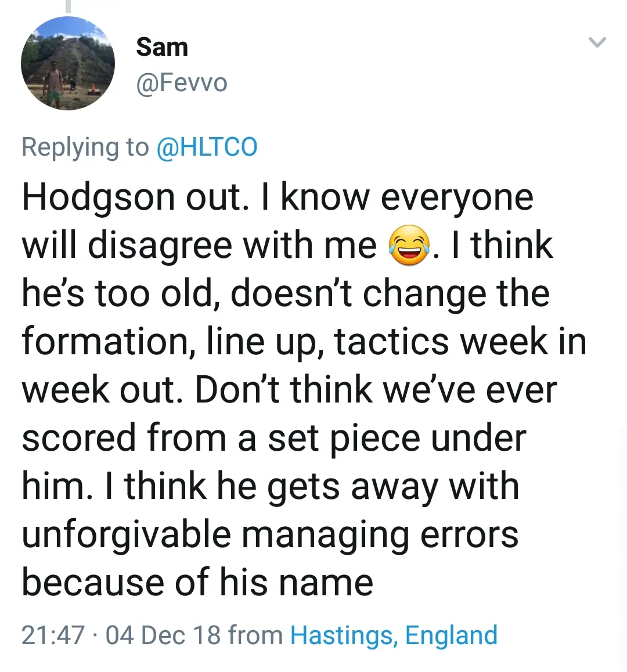
Task: Click the word 'Hodgson' in the tweet
Action: 99,198
